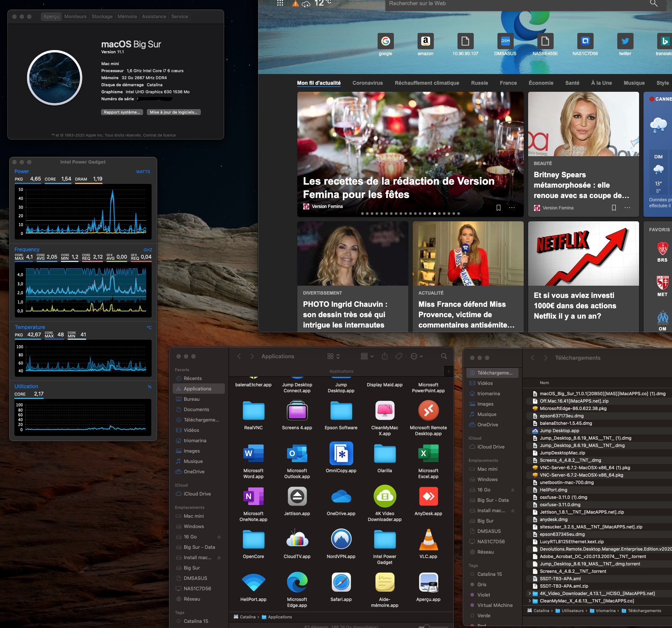Open the Économie news tab
This screenshot has height=628, width=672.
(541, 83)
